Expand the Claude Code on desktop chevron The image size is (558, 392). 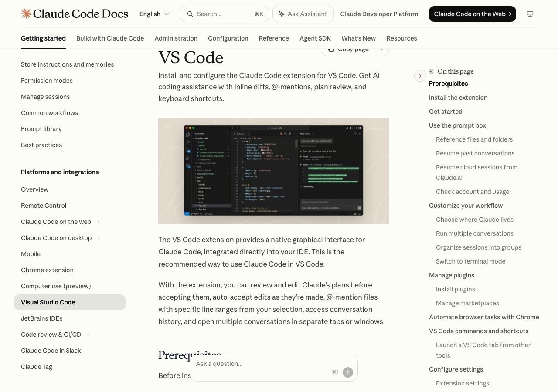[99, 238]
